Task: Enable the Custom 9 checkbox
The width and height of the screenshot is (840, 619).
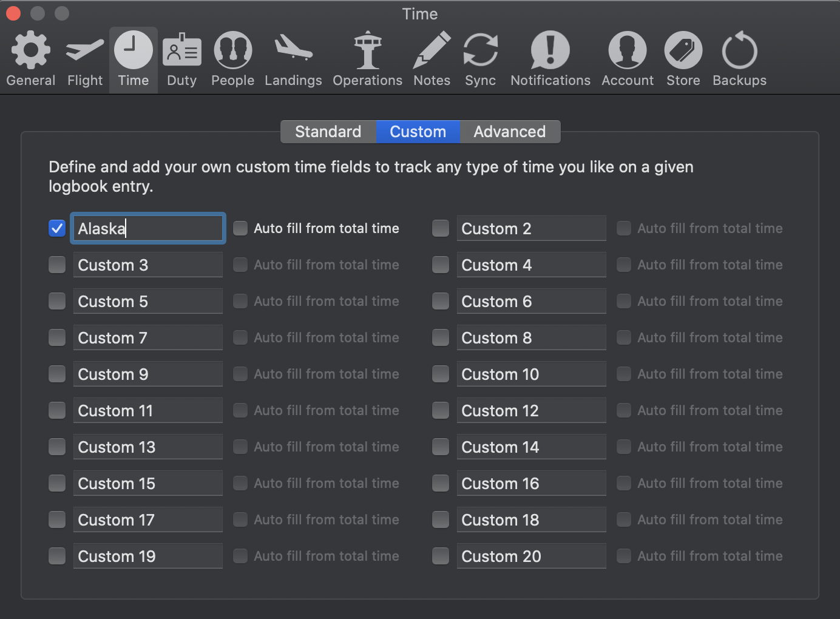Action: point(57,374)
